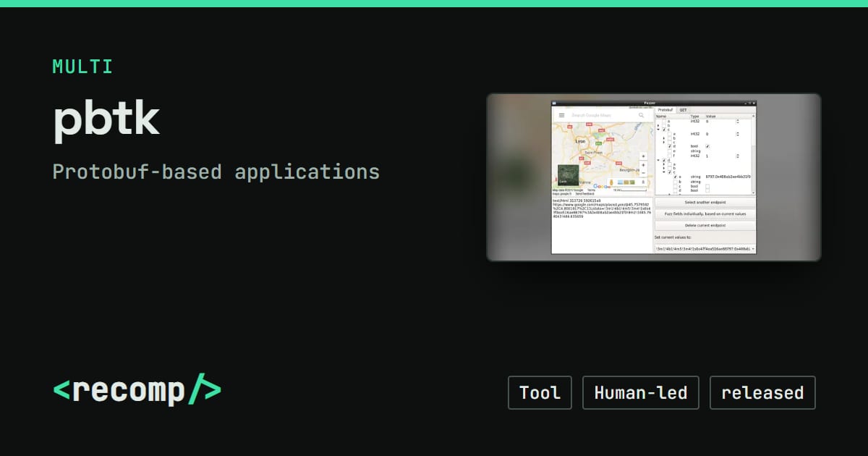Open the Google Maps hamburger menu
This screenshot has width=868, height=456.
562,115
